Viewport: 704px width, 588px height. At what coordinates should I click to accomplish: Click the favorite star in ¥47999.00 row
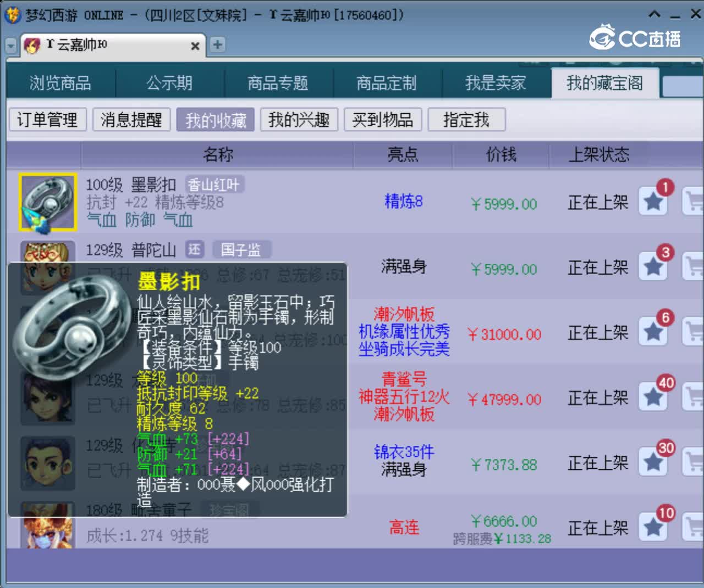(x=653, y=397)
